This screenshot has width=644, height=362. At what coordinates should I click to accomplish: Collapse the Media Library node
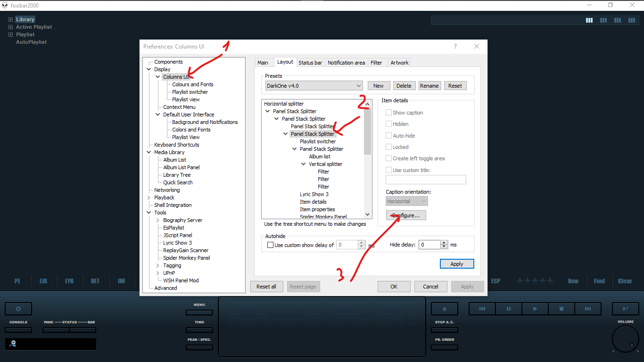click(x=149, y=152)
